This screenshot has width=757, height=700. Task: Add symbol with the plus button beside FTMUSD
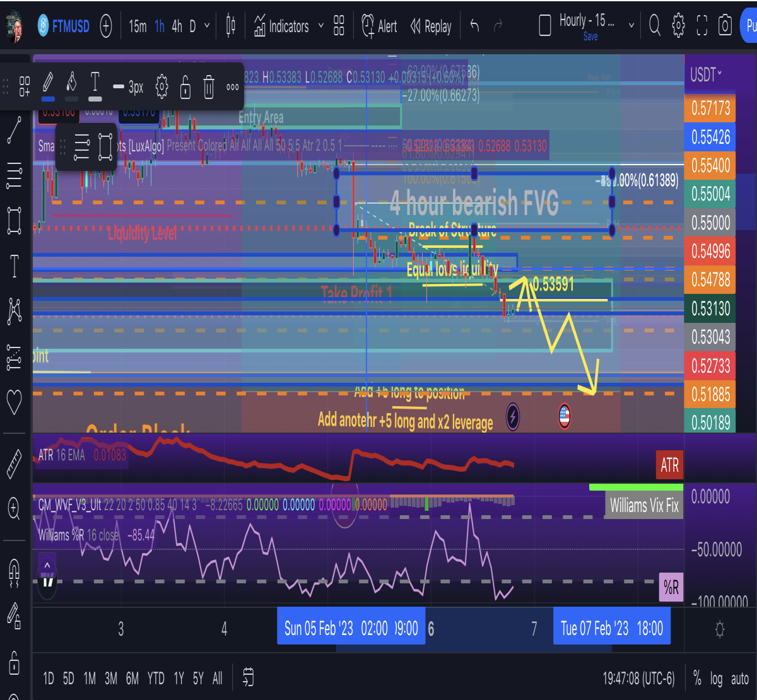point(106,26)
